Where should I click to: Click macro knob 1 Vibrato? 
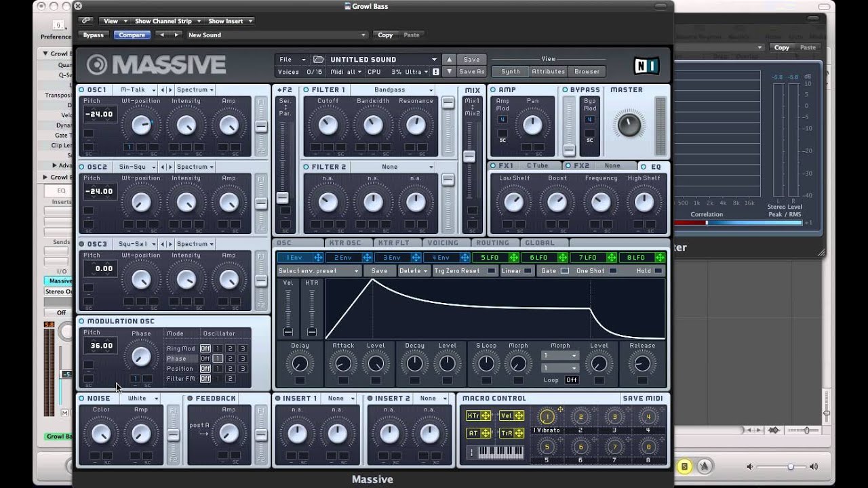(547, 417)
